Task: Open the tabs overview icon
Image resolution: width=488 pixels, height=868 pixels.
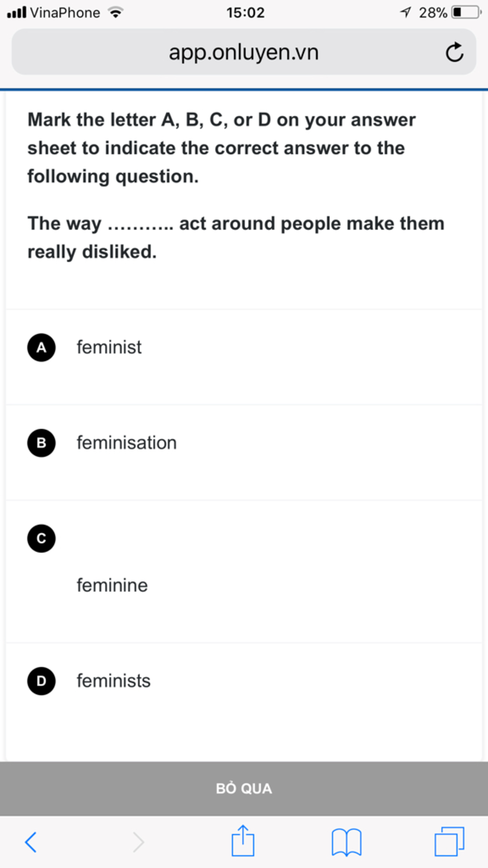Action: pos(449,841)
